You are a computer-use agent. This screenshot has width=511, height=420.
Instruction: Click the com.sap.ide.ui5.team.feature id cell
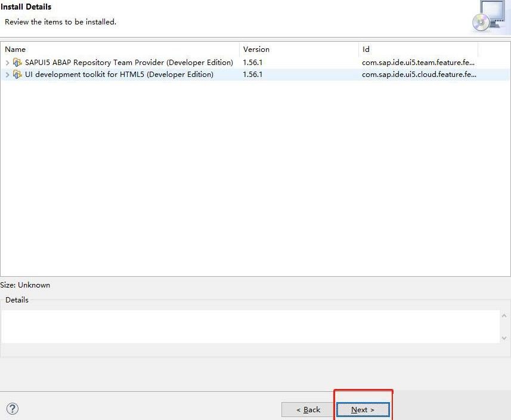(419, 63)
